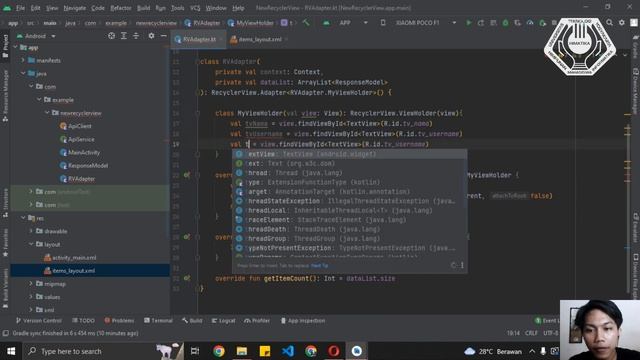The image size is (640, 360).
Task: Open project panel options gear
Action: 151,36
